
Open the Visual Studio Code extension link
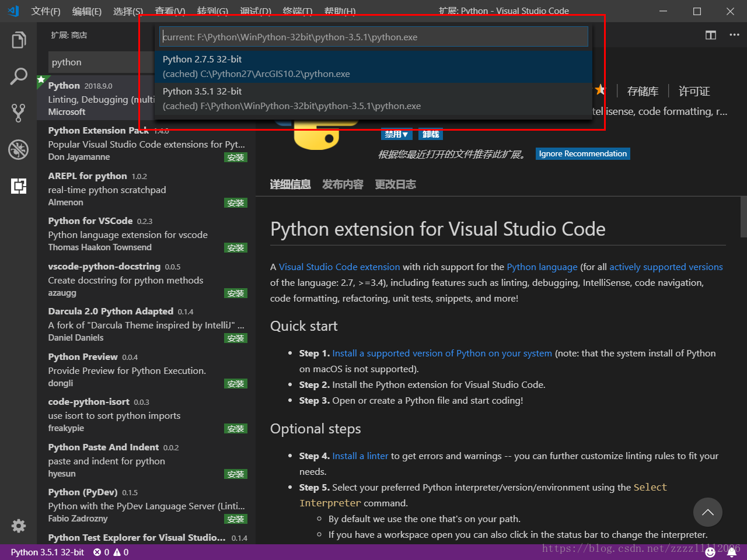(x=339, y=267)
